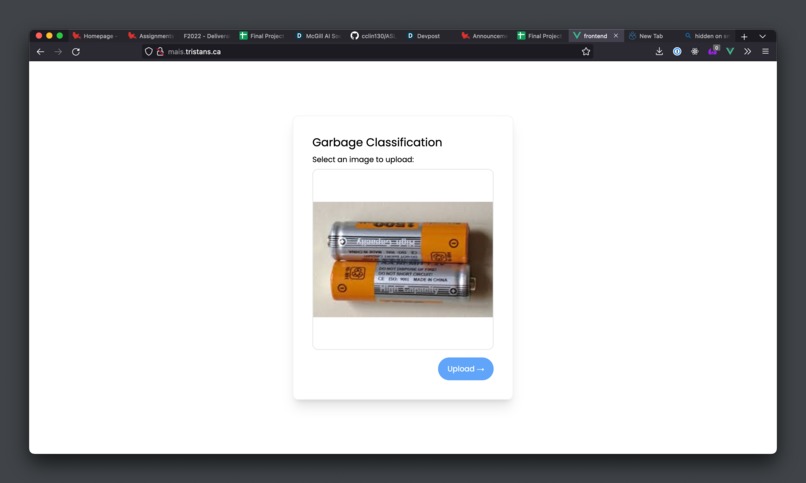Image resolution: width=806 pixels, height=483 pixels.
Task: Open the green Vue devtools extension
Action: coord(730,51)
